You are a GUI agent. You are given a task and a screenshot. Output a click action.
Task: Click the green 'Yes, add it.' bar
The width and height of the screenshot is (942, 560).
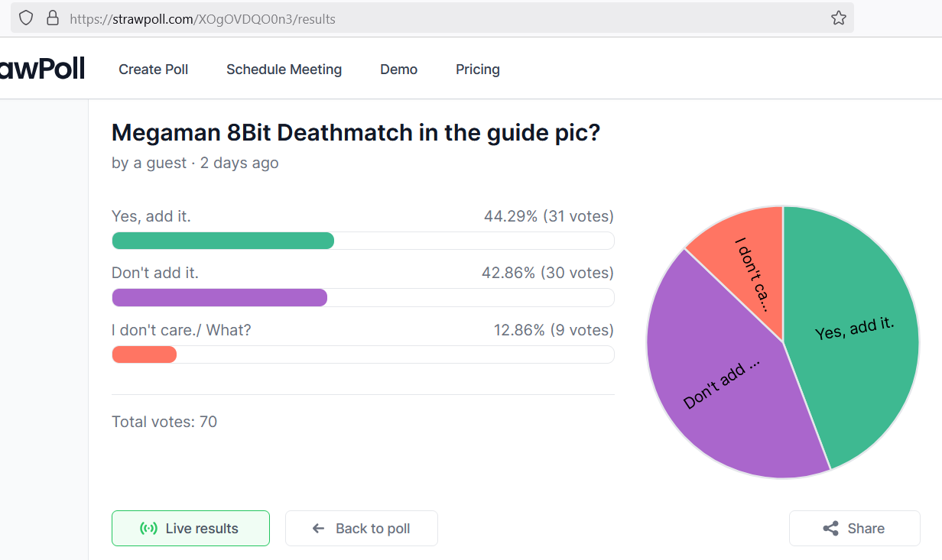click(x=223, y=241)
